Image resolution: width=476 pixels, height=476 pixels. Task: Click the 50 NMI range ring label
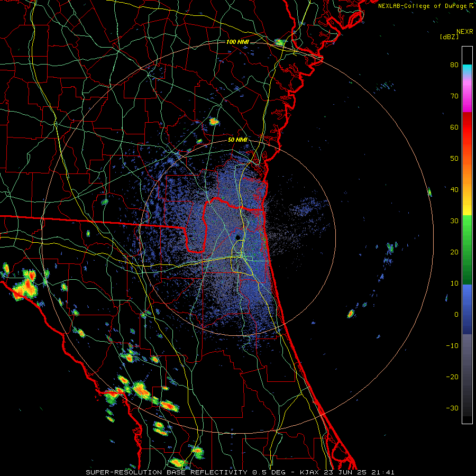tap(237, 140)
